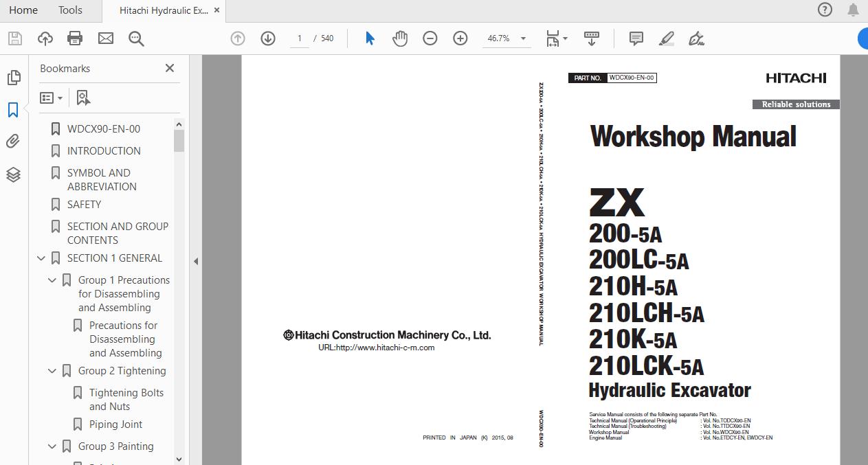Open SECTION AND GROUP CONTENTS bookmark
The height and width of the screenshot is (465, 868).
[118, 233]
